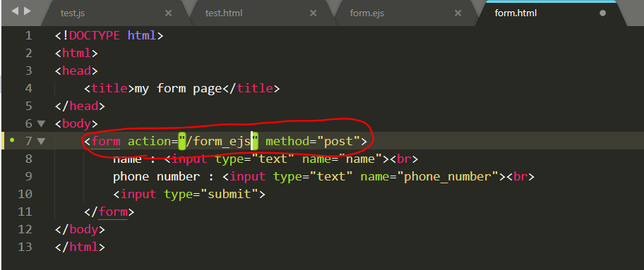This screenshot has width=644, height=270.
Task: Click the closing form tag on line 11
Action: click(109, 211)
